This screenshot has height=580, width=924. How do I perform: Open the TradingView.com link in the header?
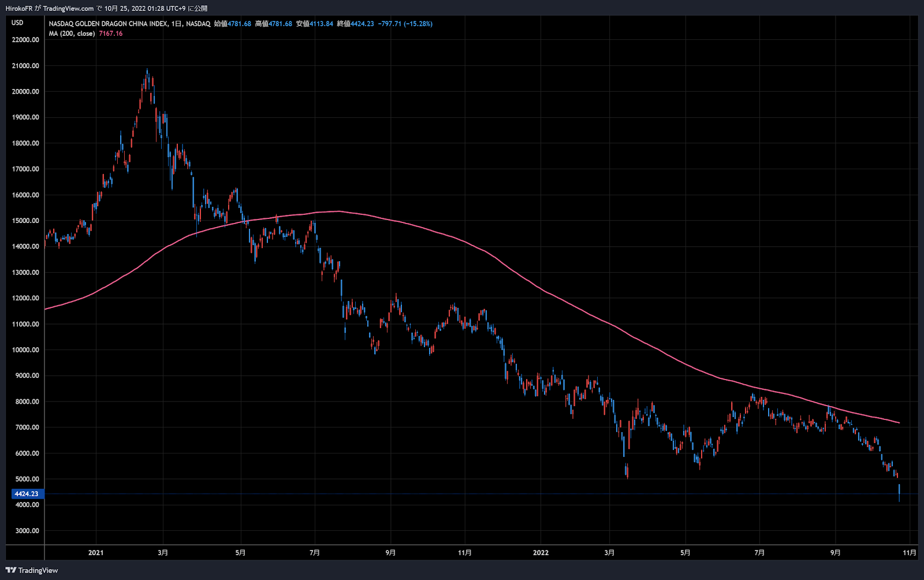pos(68,9)
